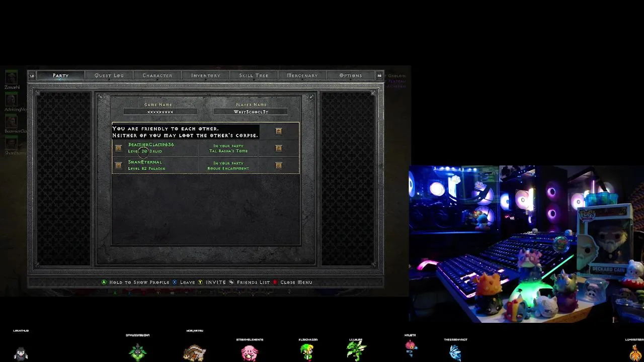Click the 'Level 82 Paladin' text
Viewport: 644px width, 362px height.
pyautogui.click(x=146, y=168)
